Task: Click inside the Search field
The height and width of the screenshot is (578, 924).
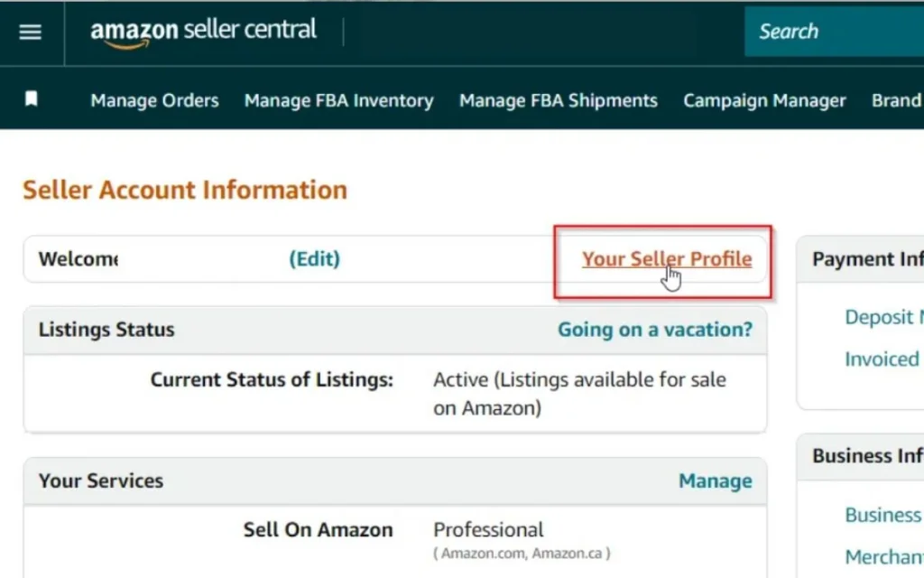Action: (x=830, y=31)
